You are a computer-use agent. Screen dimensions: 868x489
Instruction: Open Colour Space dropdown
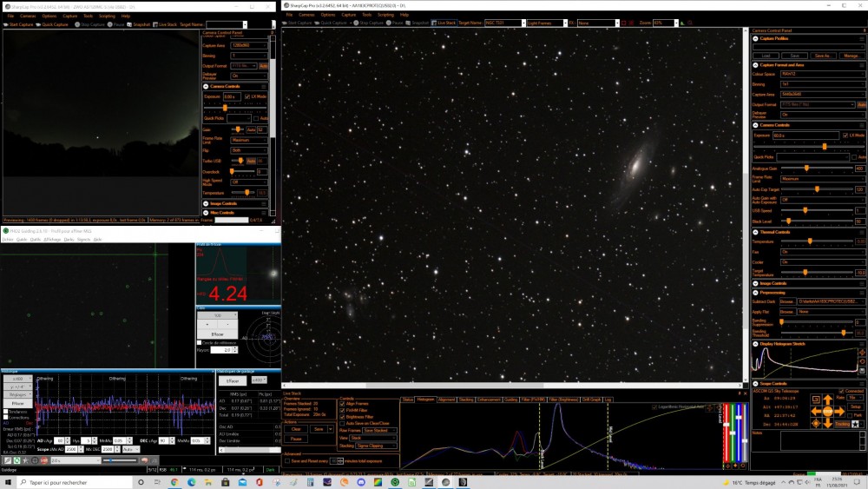(823, 74)
